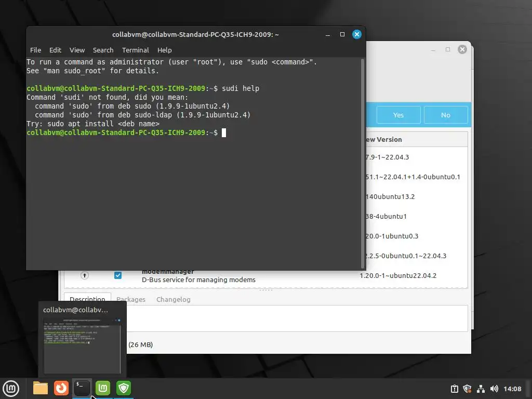
Task: Select version 20.0-1ubuntu0.3 row
Action: (392, 236)
